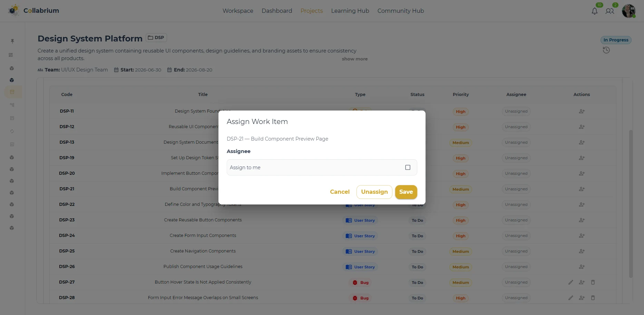Click the pin icon in the sidebar
This screenshot has height=315, width=644.
tap(12, 41)
